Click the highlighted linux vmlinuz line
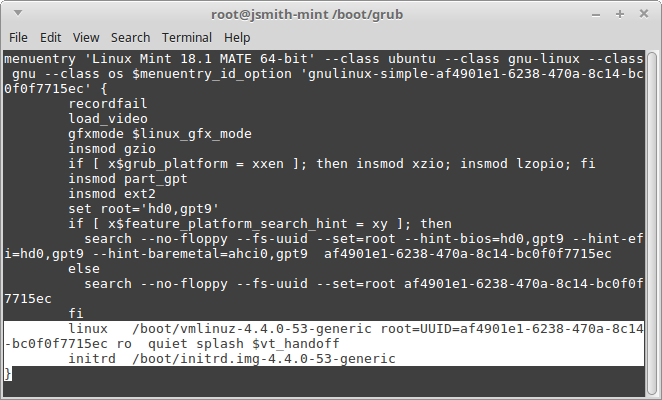The image size is (662, 400). 324,336
